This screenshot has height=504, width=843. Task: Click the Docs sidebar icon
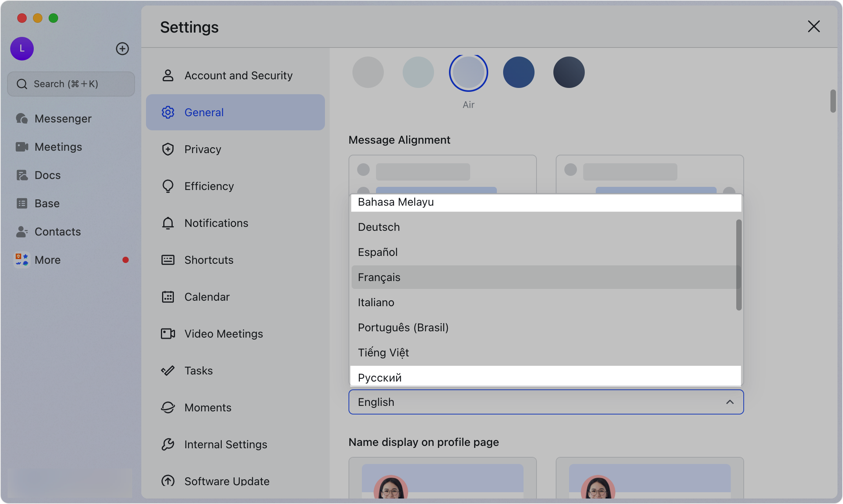pyautogui.click(x=22, y=175)
